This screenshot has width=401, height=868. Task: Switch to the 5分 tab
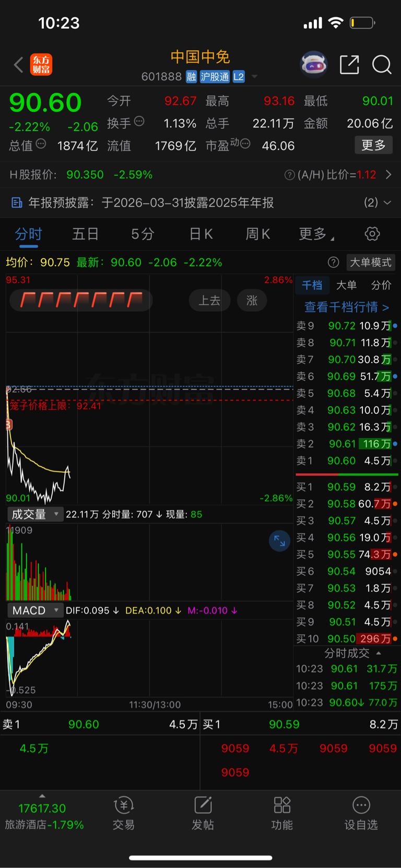tap(143, 234)
